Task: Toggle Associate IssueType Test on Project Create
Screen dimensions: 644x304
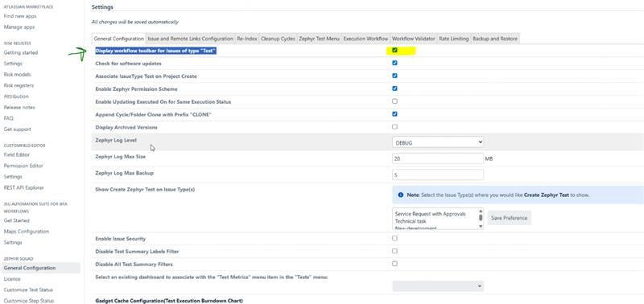Action: (x=394, y=76)
